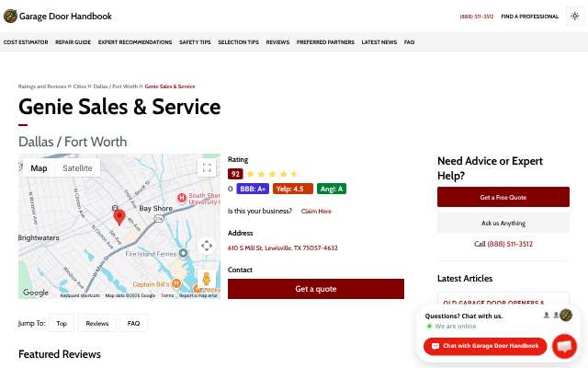588x368 pixels.
Task: Click the 92 rating score badge
Action: (x=235, y=174)
